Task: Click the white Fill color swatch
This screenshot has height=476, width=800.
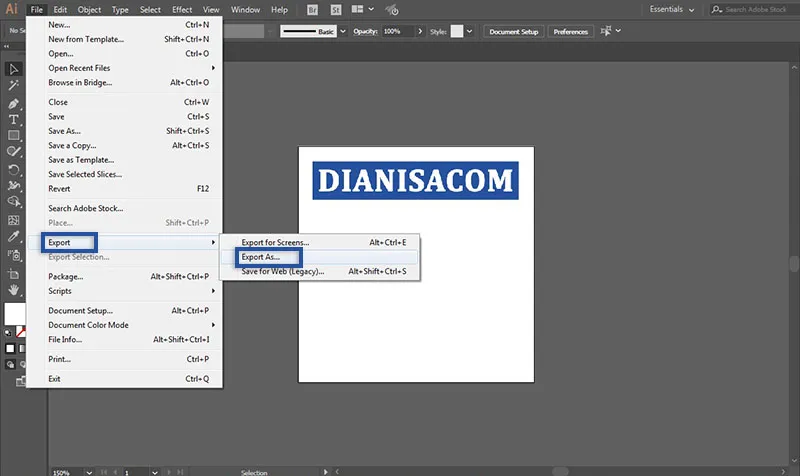Action: click(14, 313)
